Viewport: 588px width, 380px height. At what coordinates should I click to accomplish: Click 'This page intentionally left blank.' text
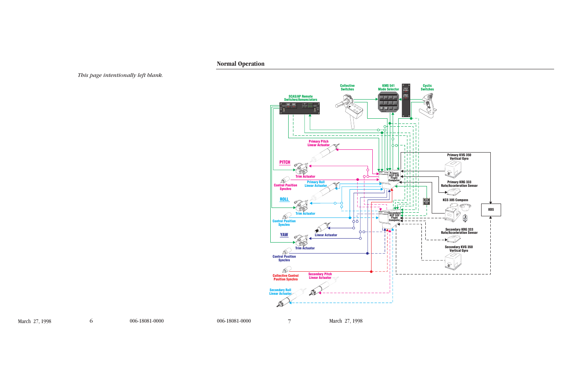tap(120, 75)
